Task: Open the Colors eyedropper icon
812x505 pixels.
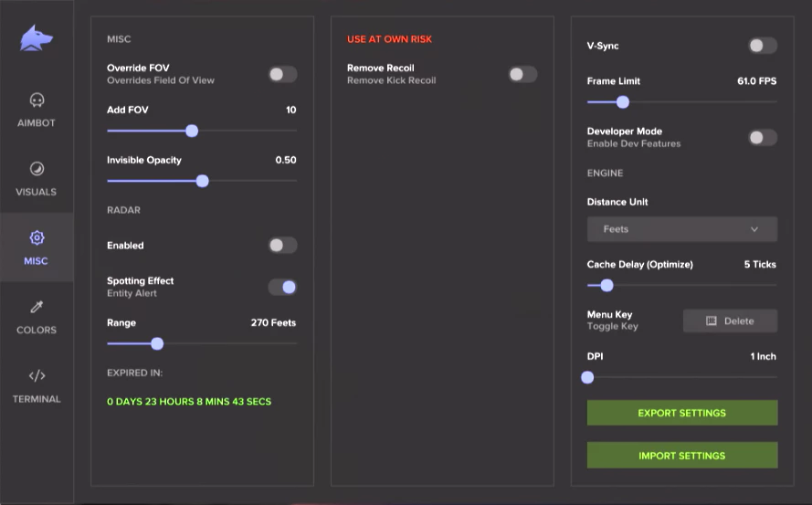Action: [x=37, y=307]
